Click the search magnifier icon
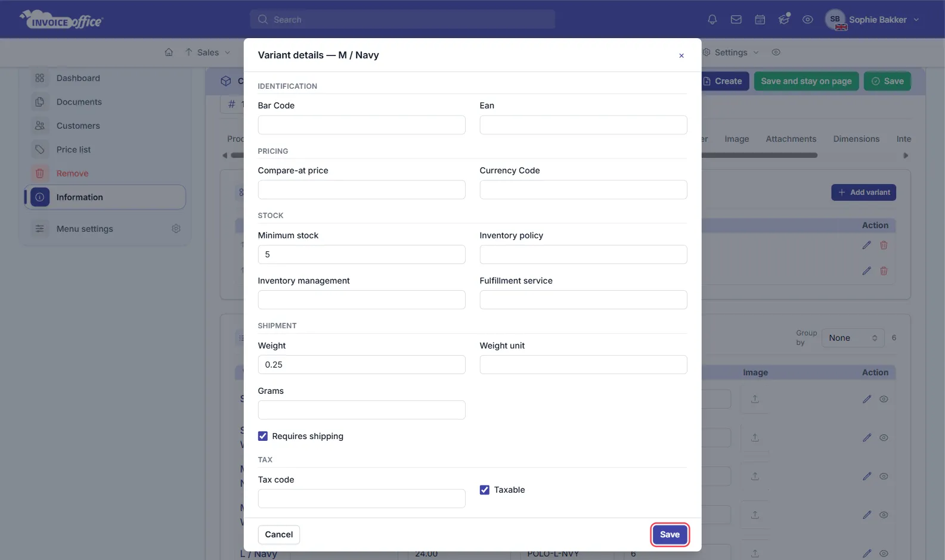This screenshot has width=945, height=560. coord(263,20)
